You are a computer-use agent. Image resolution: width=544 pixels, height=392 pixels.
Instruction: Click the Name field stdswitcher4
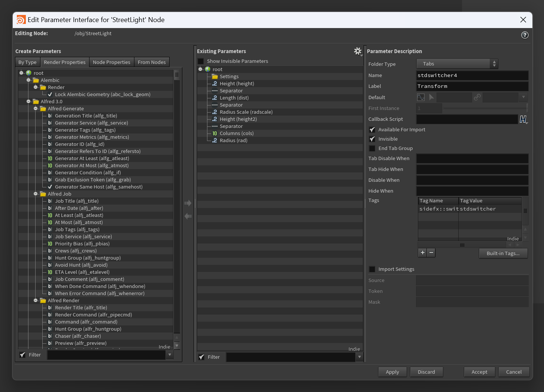(472, 75)
